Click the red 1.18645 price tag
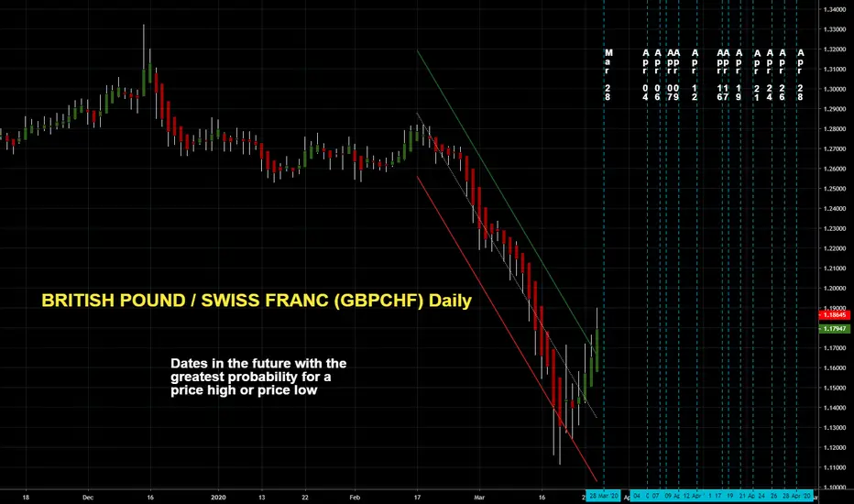Viewport: 854px width, 504px height. [x=834, y=315]
